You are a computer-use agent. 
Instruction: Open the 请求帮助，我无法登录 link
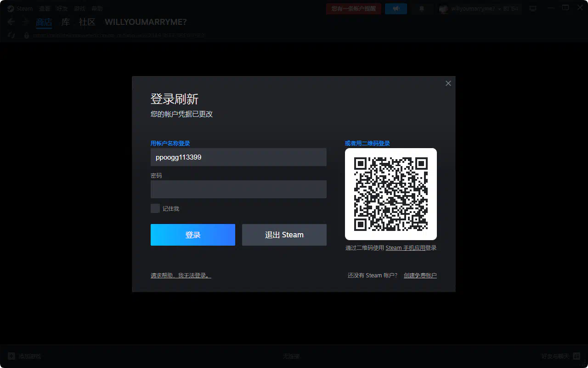coord(181,275)
